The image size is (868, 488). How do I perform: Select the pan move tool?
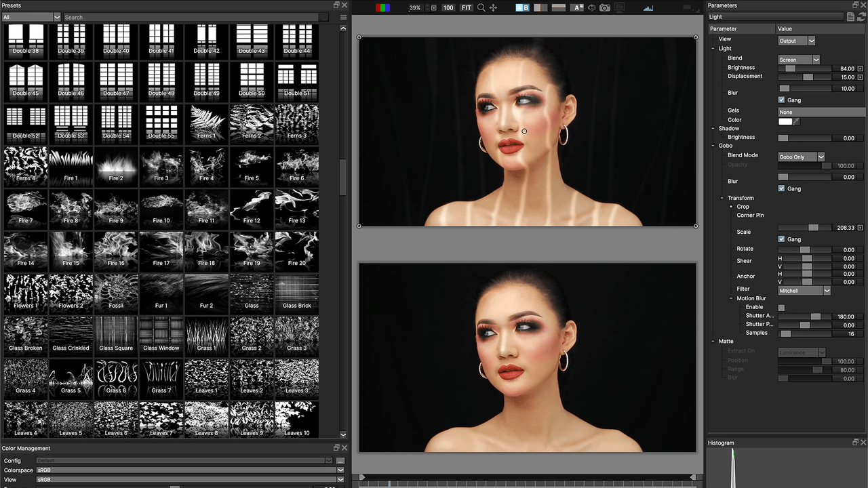493,7
